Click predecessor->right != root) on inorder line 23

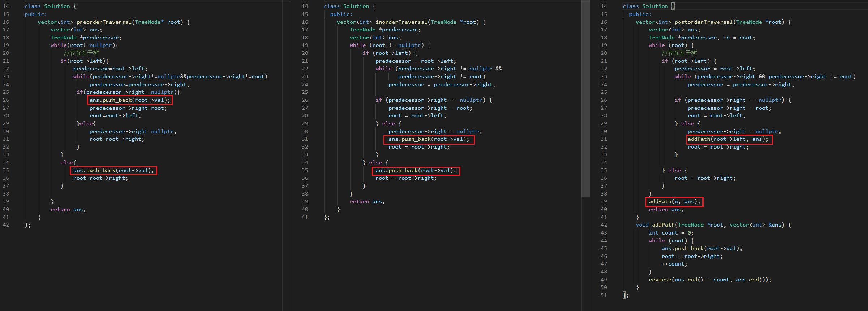[x=442, y=77]
